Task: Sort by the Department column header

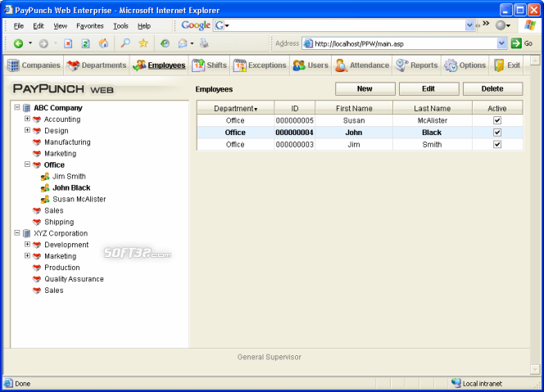Action: click(x=236, y=109)
